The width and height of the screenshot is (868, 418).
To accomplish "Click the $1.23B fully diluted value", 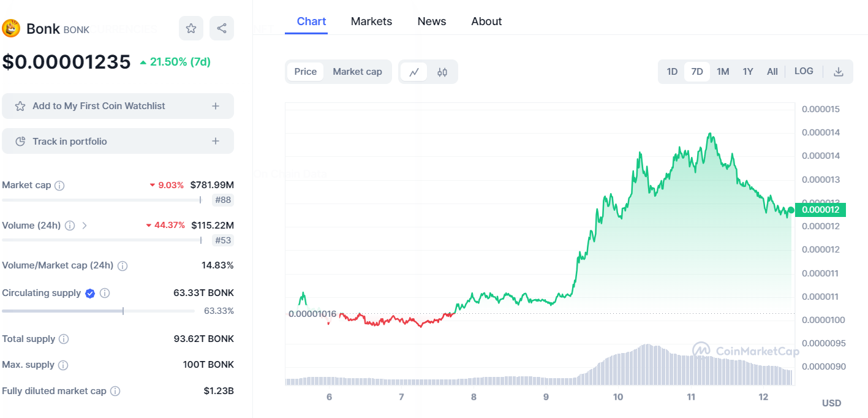I will pyautogui.click(x=219, y=391).
